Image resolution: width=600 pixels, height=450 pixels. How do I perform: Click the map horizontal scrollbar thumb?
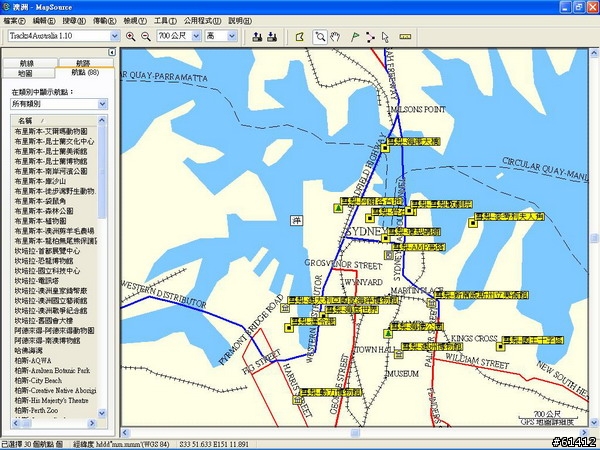[355, 433]
